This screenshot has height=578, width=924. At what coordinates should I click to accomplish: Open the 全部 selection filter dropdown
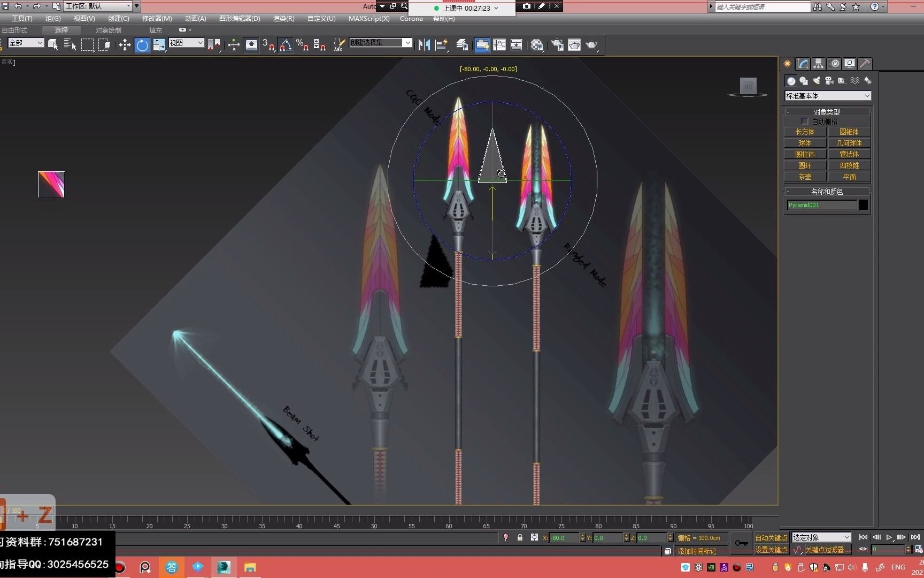(x=25, y=42)
